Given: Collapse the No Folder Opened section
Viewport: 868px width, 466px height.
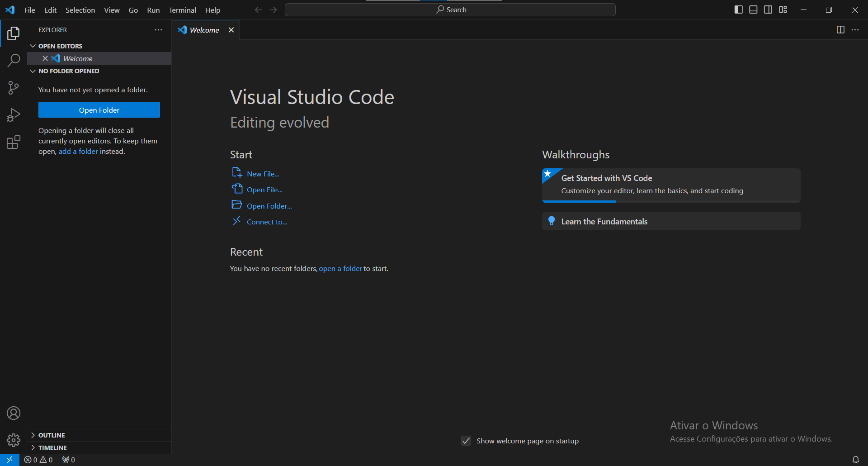Looking at the screenshot, I should [33, 71].
